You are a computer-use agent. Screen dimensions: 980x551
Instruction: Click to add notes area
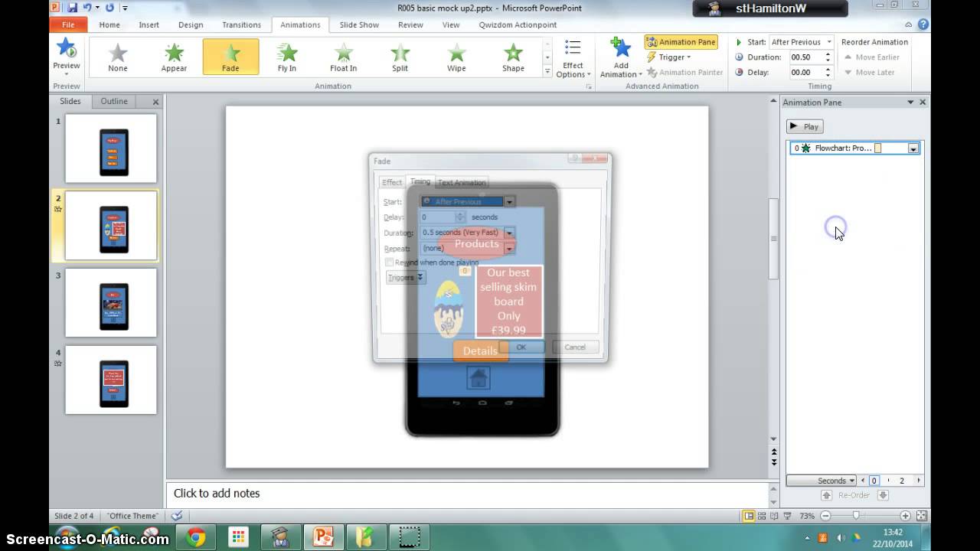pyautogui.click(x=467, y=494)
